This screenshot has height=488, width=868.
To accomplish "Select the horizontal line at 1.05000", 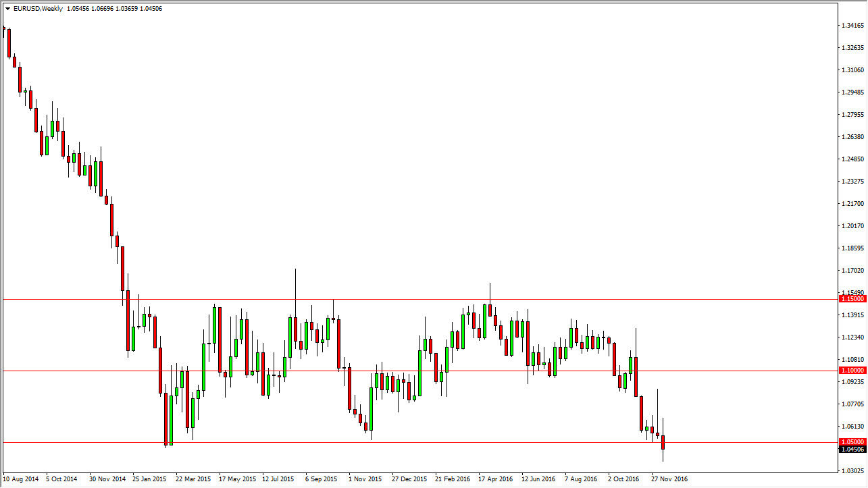I will 419,442.
